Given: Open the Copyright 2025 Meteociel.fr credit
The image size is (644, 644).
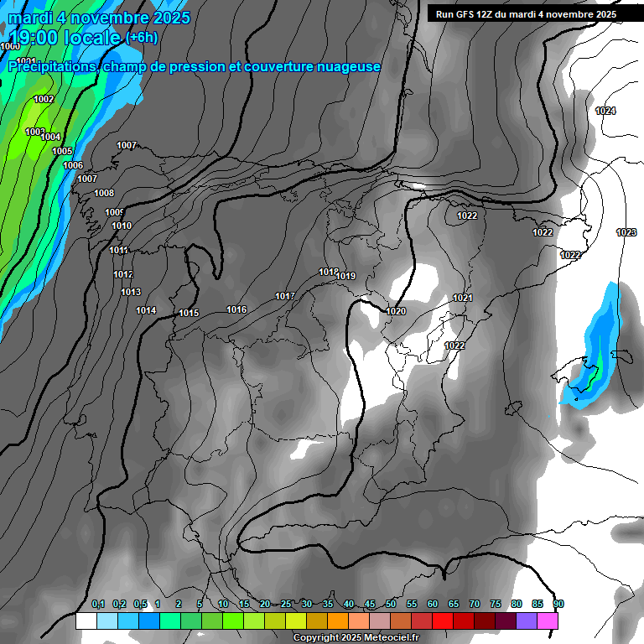Looking at the screenshot, I should click(x=356, y=637).
